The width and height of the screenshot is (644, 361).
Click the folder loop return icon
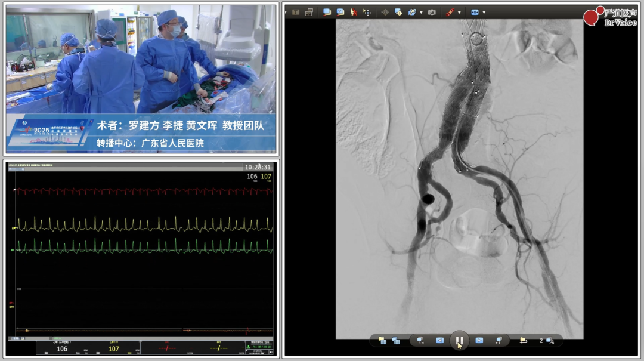click(x=523, y=340)
